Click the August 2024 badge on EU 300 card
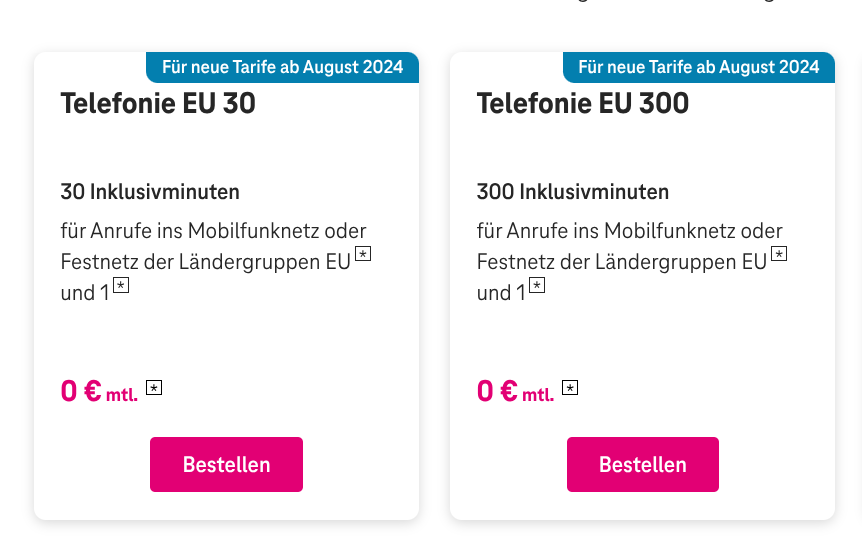 coord(698,67)
